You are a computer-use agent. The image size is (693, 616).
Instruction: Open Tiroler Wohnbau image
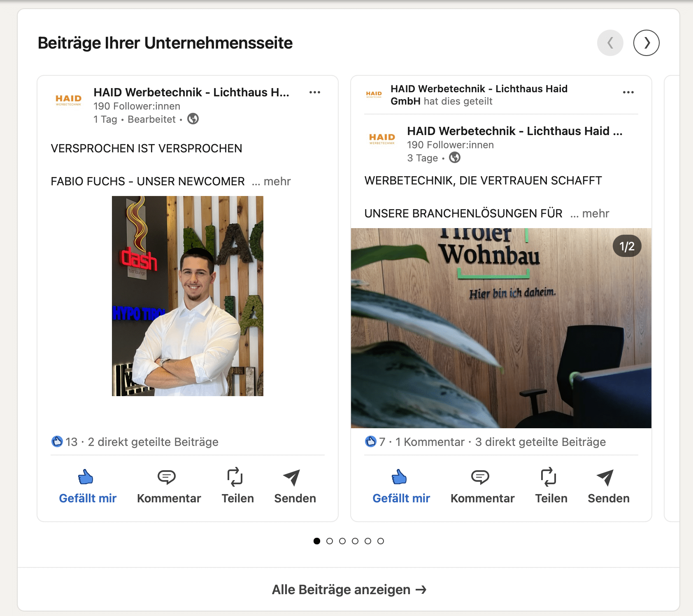point(501,328)
